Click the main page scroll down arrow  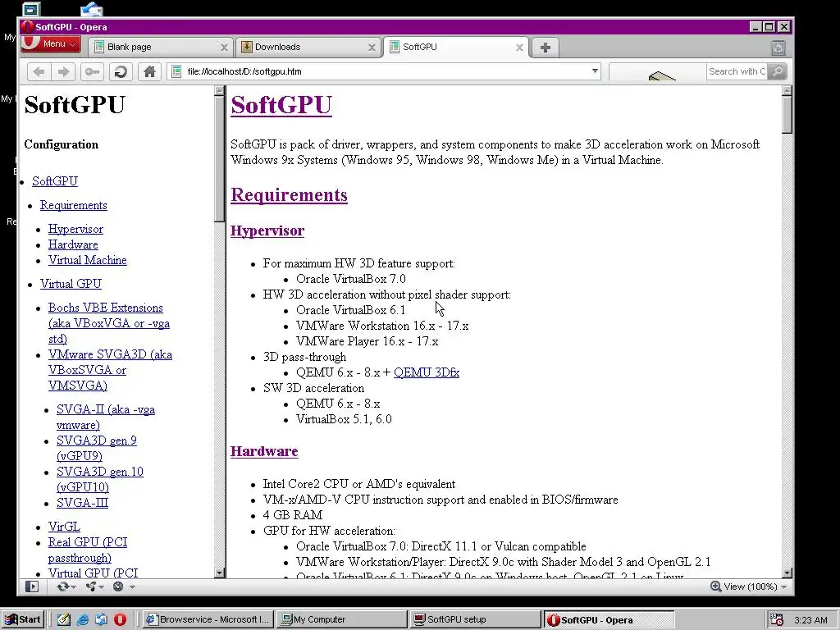[787, 573]
